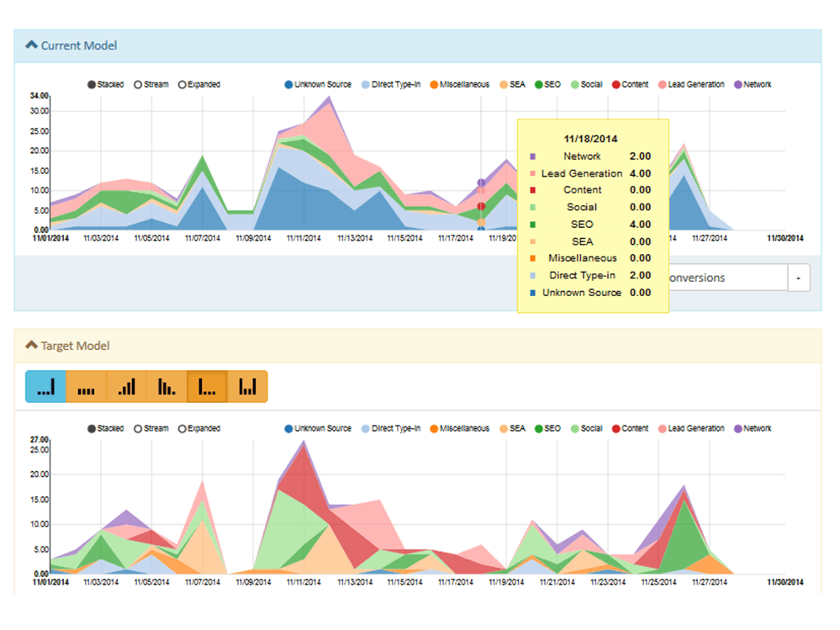
Task: Select the last-touch attribution model icon
Action: pyautogui.click(x=45, y=387)
